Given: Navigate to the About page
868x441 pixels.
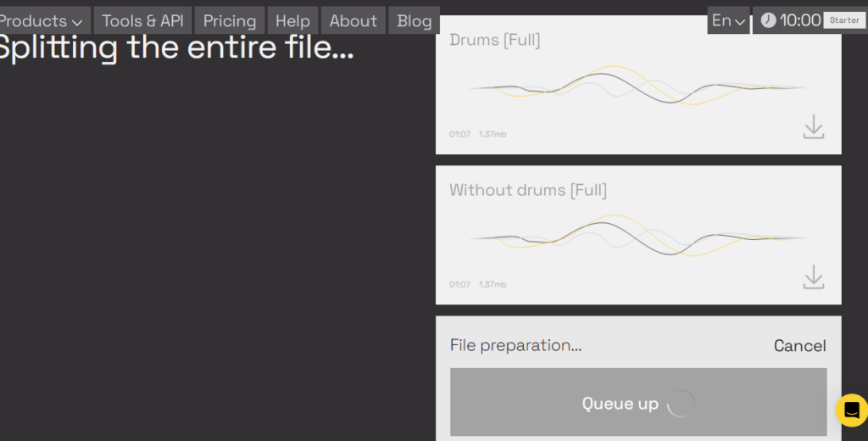Looking at the screenshot, I should 353,20.
